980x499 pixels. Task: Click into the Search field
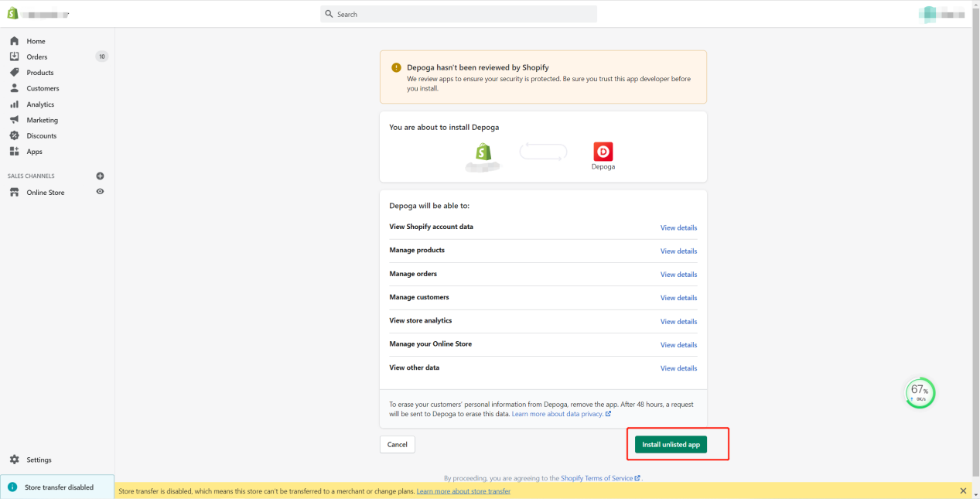pyautogui.click(x=459, y=14)
